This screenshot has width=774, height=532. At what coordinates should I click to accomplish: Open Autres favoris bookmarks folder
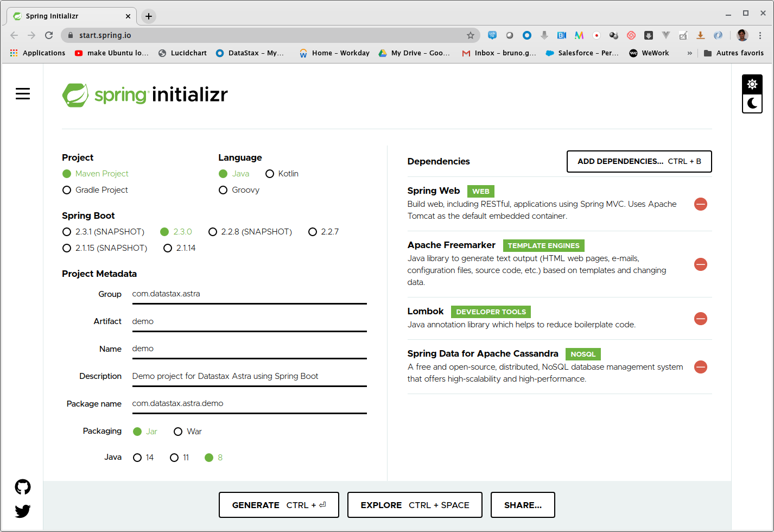pos(734,53)
